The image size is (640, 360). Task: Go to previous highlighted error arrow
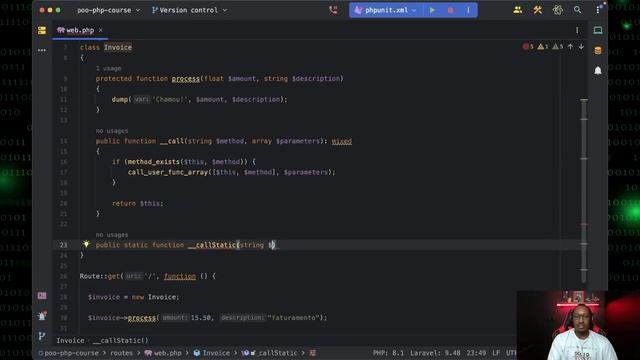tap(570, 47)
